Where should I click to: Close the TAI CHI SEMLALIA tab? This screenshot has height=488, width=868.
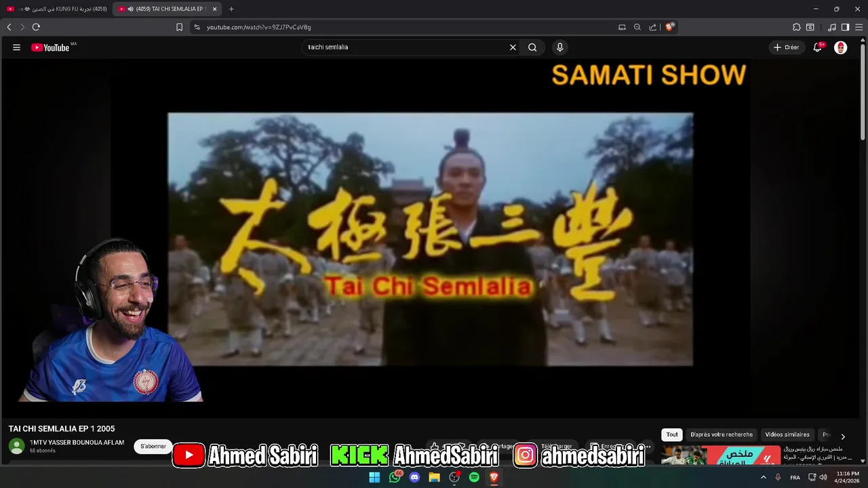tap(215, 9)
